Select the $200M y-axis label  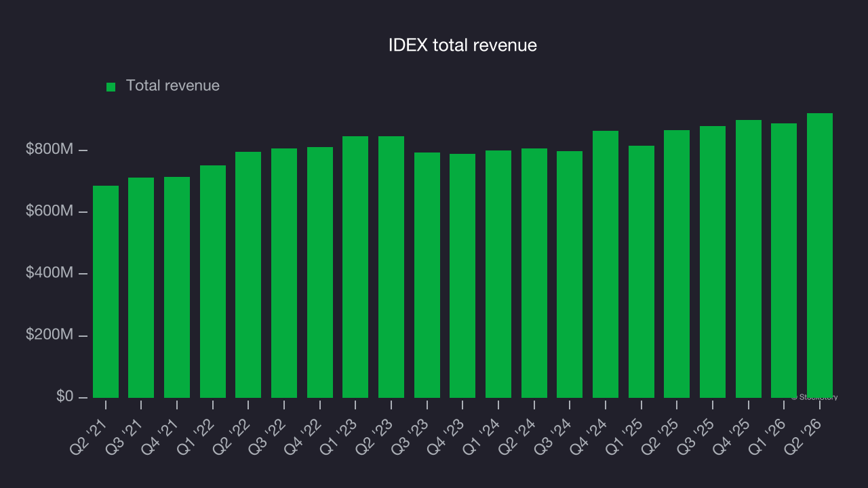[50, 335]
